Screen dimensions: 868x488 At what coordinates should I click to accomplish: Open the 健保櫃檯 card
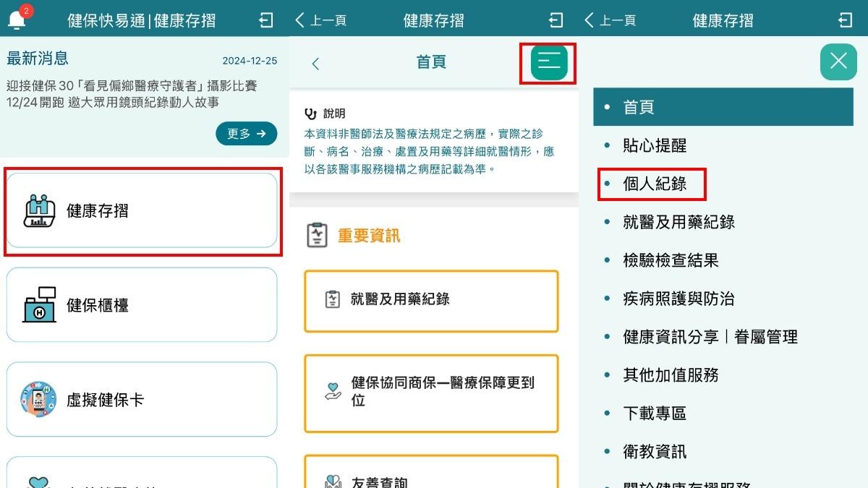pos(142,304)
